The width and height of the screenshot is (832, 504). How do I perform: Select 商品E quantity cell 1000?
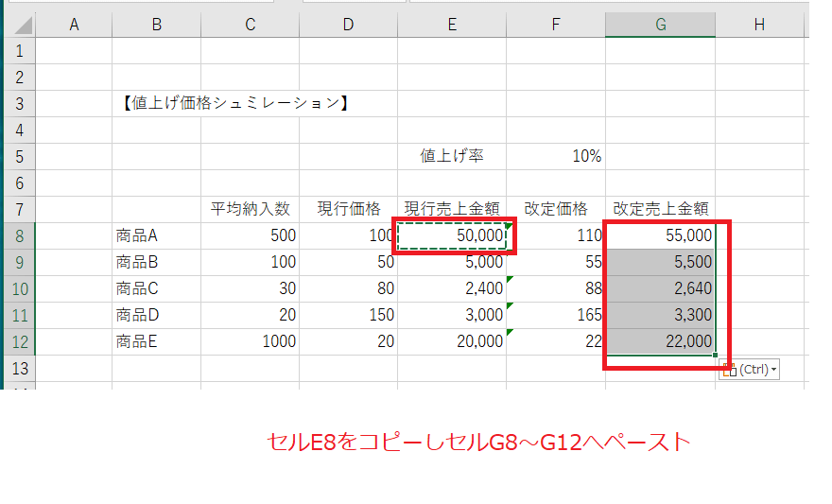[x=250, y=341]
